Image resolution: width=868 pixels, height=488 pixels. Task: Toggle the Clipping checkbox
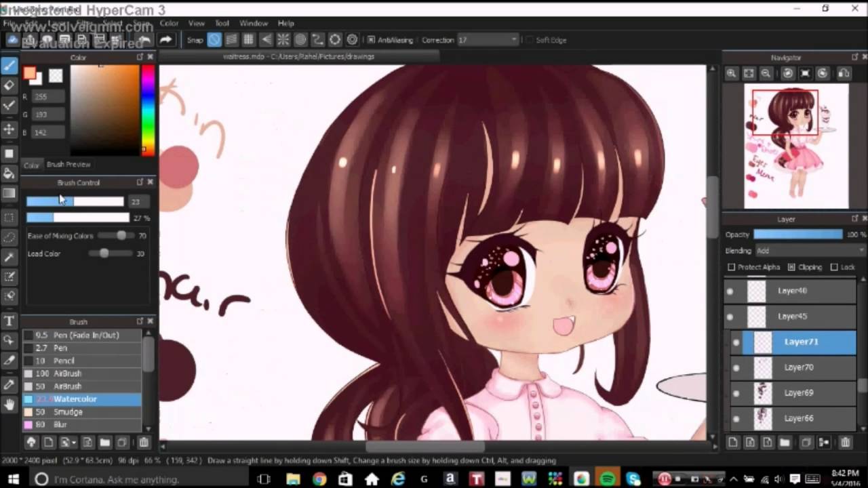791,267
